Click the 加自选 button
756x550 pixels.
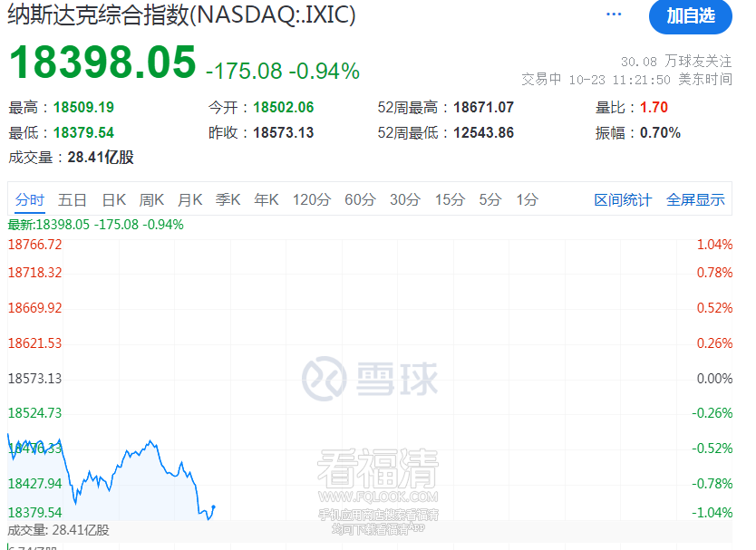click(691, 16)
